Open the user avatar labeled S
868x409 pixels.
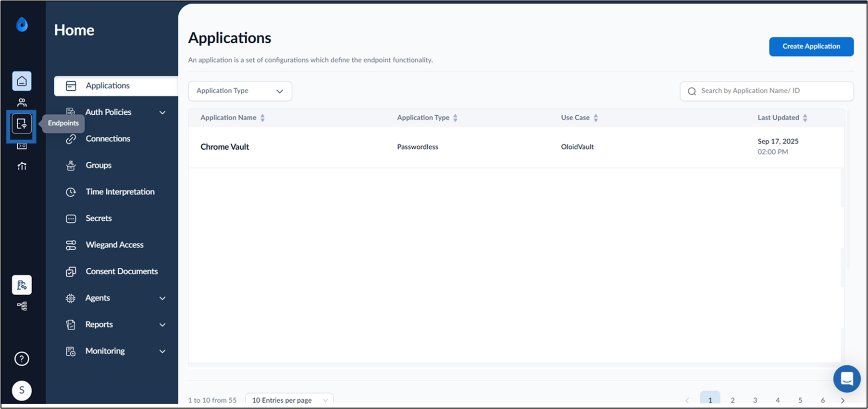pos(22,390)
